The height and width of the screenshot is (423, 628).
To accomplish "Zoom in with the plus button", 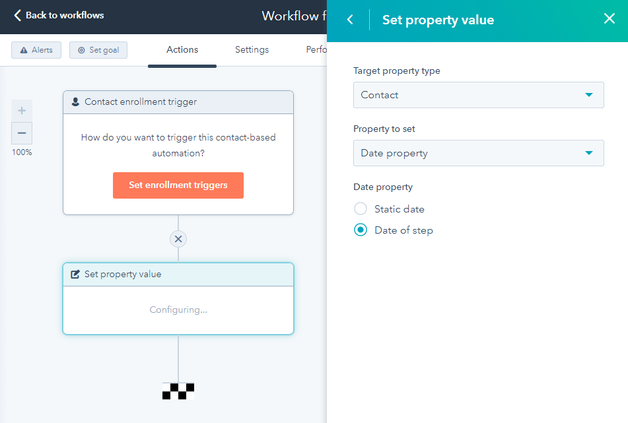I will [x=22, y=111].
